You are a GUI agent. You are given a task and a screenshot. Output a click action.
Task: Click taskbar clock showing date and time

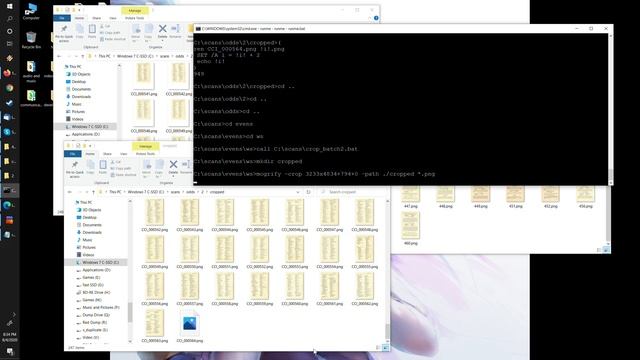(9, 337)
